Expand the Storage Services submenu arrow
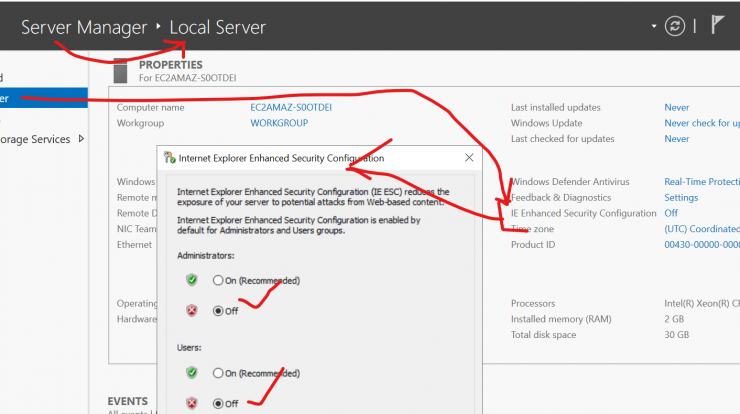The width and height of the screenshot is (740, 414). point(81,139)
